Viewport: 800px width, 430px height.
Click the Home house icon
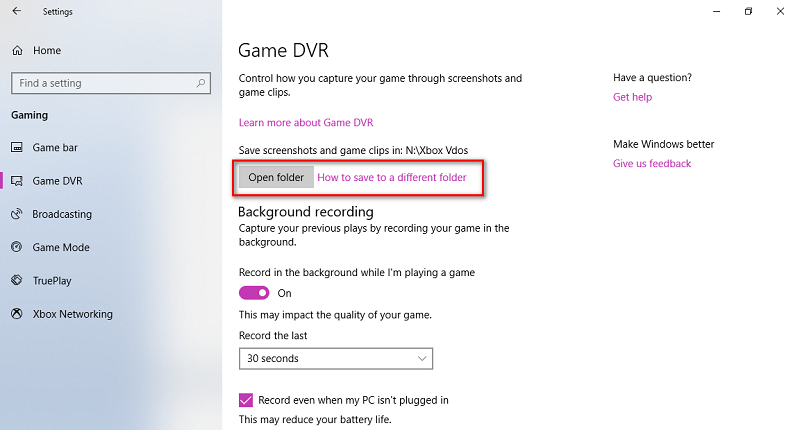click(17, 50)
